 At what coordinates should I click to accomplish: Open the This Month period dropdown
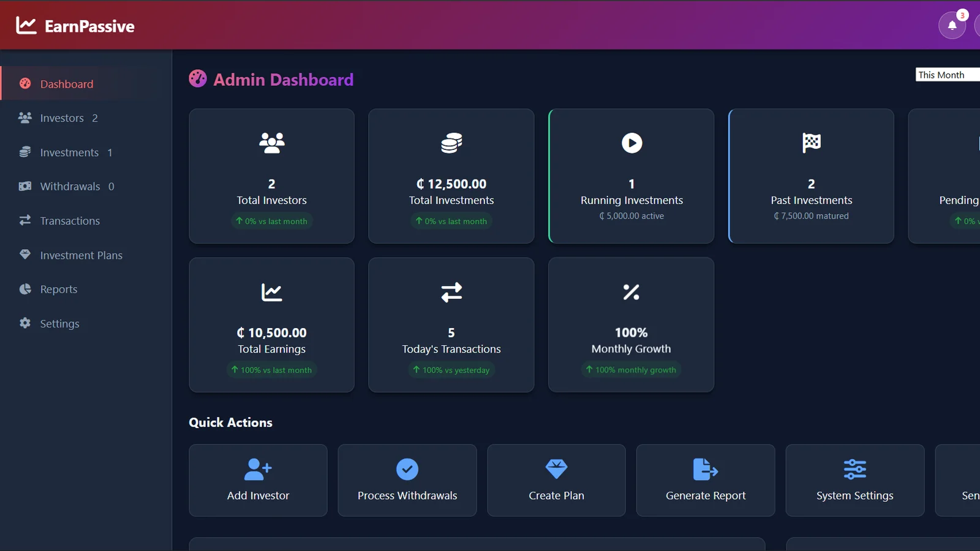(948, 75)
